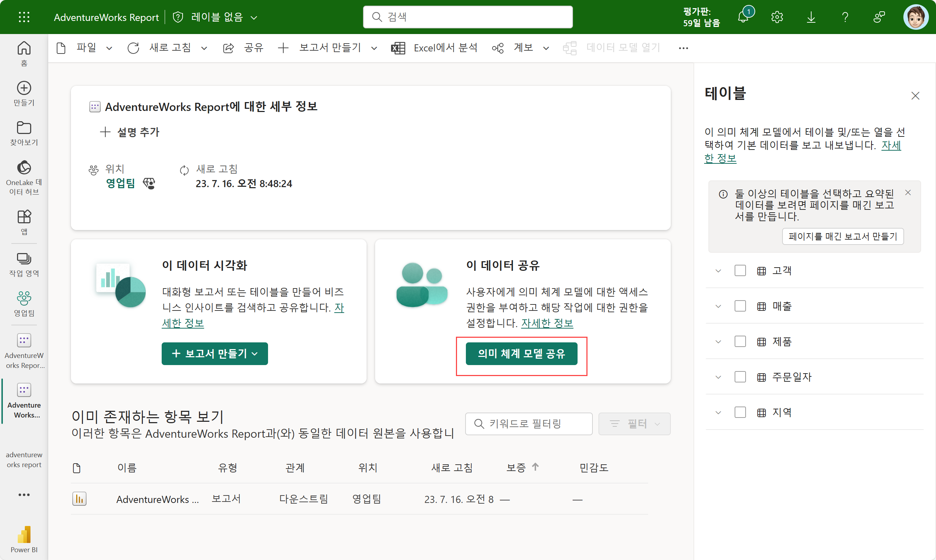Expand the 제품 table columns
936x560 pixels.
(718, 342)
